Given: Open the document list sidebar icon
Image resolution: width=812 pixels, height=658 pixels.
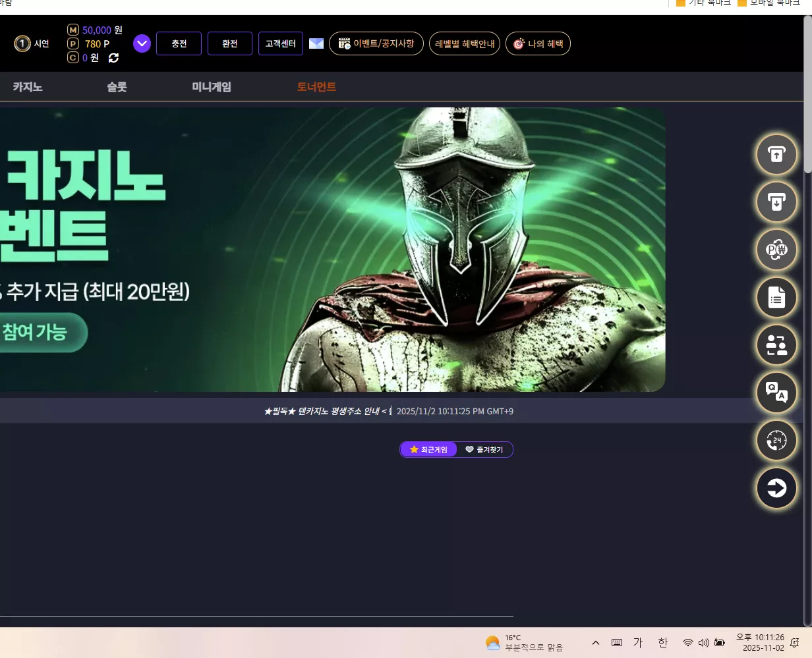Looking at the screenshot, I should [x=776, y=298].
